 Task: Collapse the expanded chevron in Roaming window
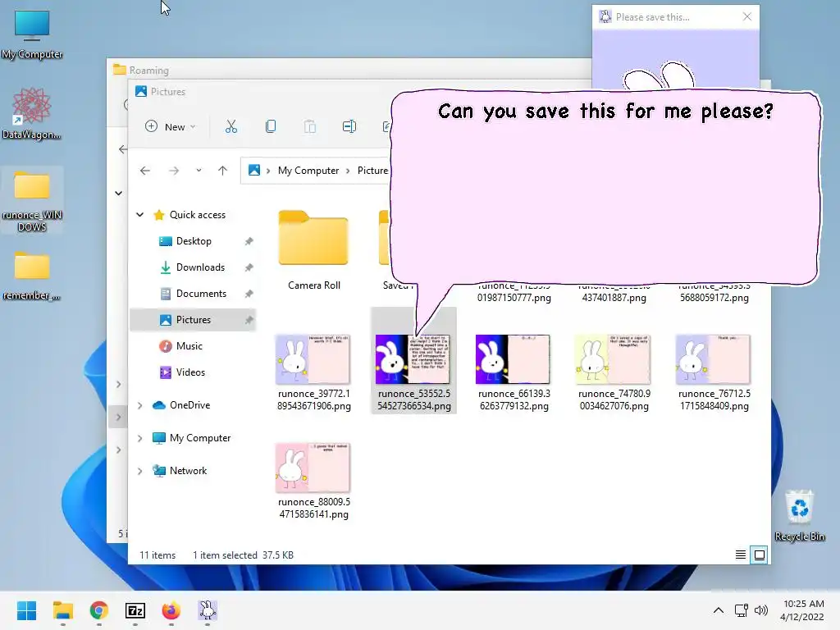tap(119, 194)
